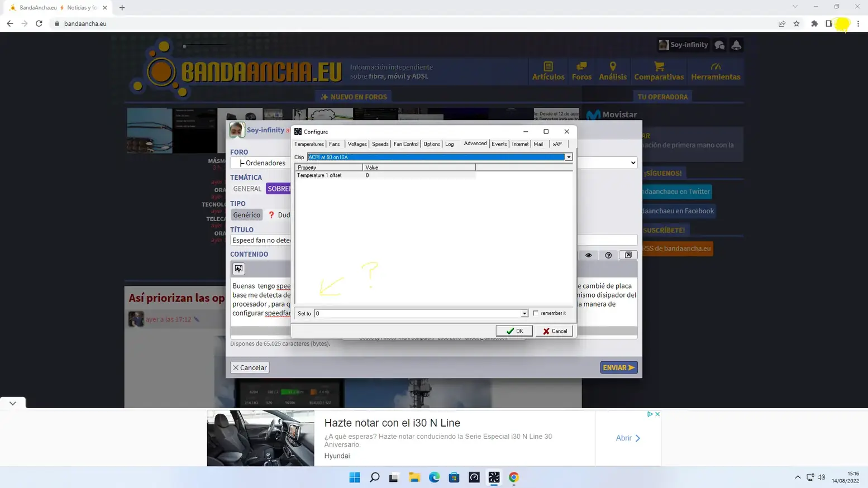The height and width of the screenshot is (488, 868).
Task: Switch to the xAP tab
Action: pyautogui.click(x=557, y=144)
